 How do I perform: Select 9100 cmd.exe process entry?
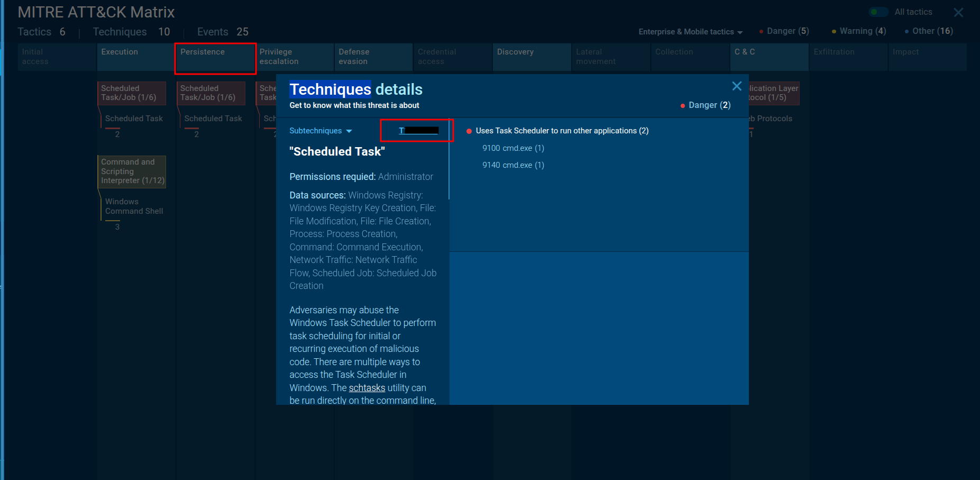[512, 148]
